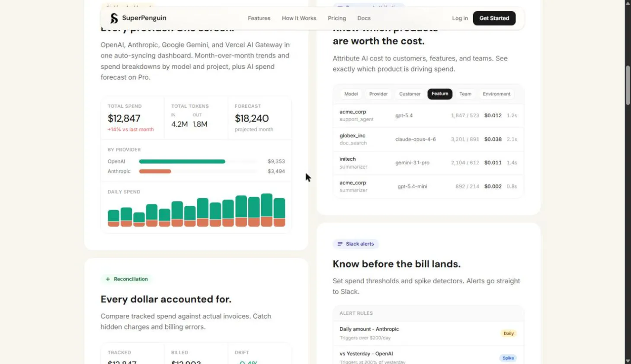Click the Daily badge on Anthropic alert
Screen dimensions: 631x364
[509, 334]
